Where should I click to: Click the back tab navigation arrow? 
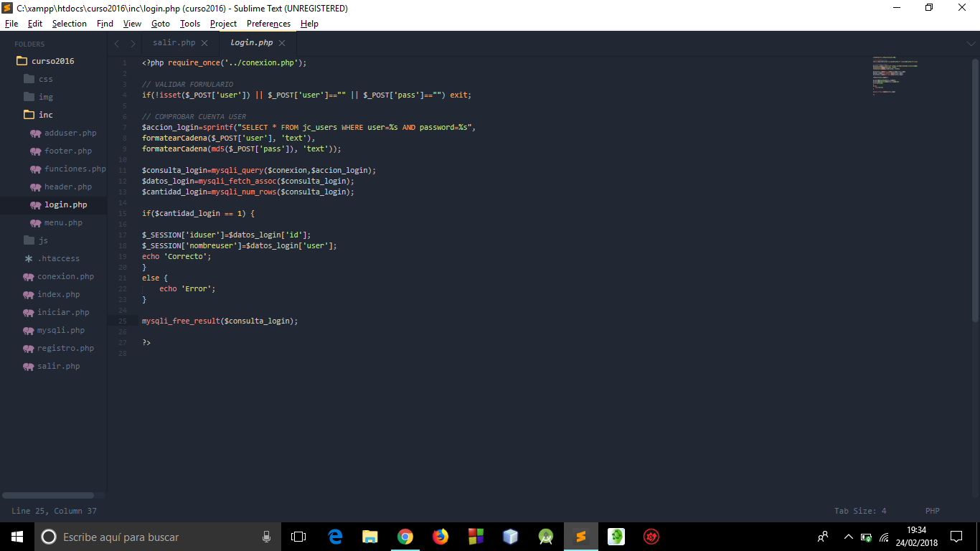click(x=117, y=43)
